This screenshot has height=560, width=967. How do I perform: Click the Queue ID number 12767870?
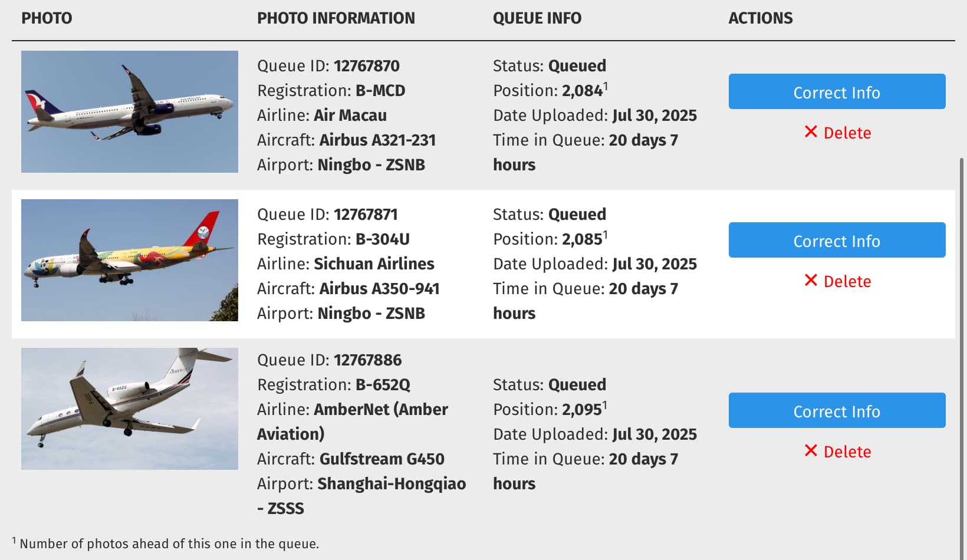pyautogui.click(x=366, y=66)
